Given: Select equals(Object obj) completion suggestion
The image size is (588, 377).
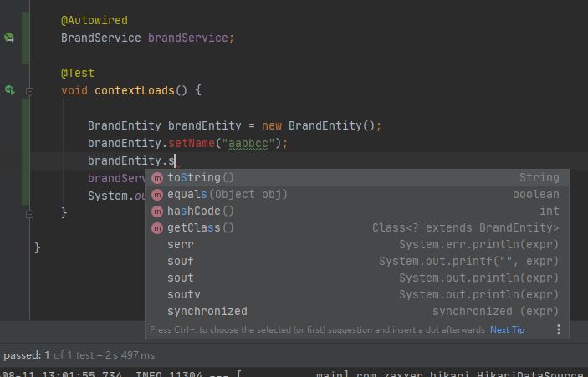Looking at the screenshot, I should coord(357,195).
